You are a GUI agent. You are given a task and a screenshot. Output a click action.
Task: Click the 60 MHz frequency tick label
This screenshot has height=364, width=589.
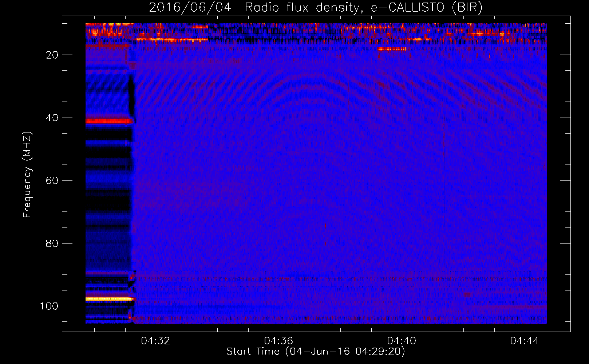[52, 181]
